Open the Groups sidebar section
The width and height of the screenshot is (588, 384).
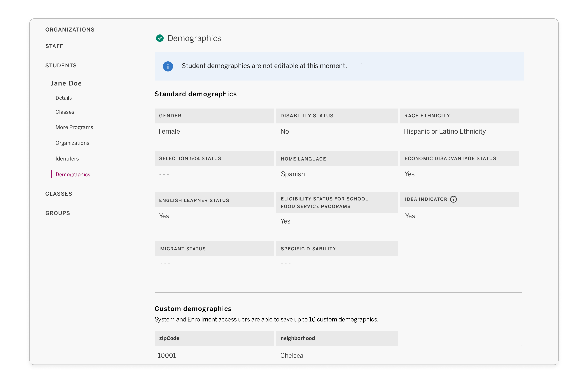58,213
